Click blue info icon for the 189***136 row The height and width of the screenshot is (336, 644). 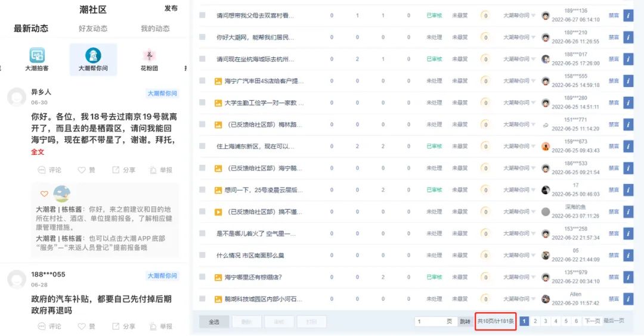coord(628,15)
